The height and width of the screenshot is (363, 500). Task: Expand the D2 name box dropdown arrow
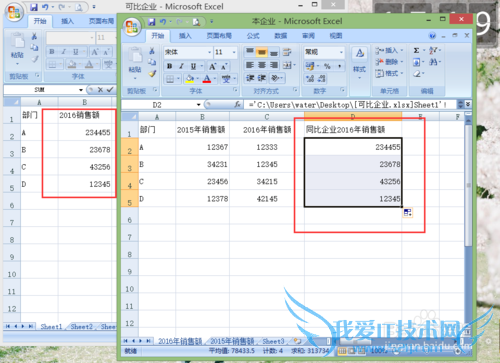pos(199,105)
